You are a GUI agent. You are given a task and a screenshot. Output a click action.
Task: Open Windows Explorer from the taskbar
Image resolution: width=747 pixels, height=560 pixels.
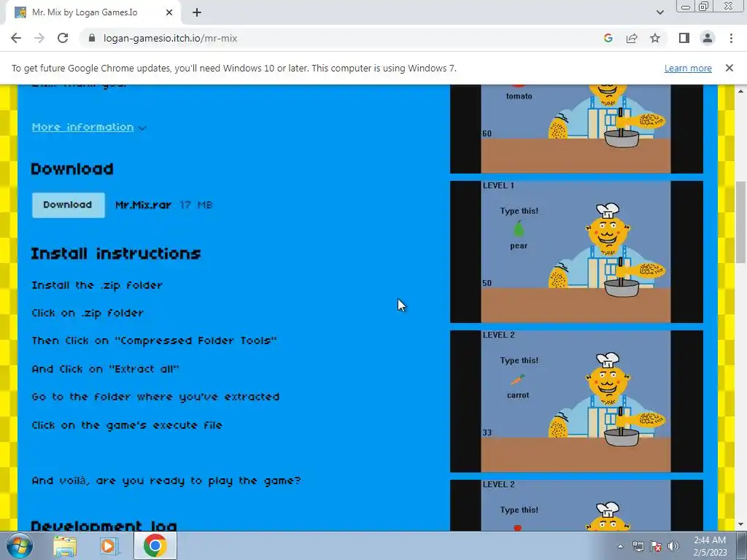click(x=65, y=545)
